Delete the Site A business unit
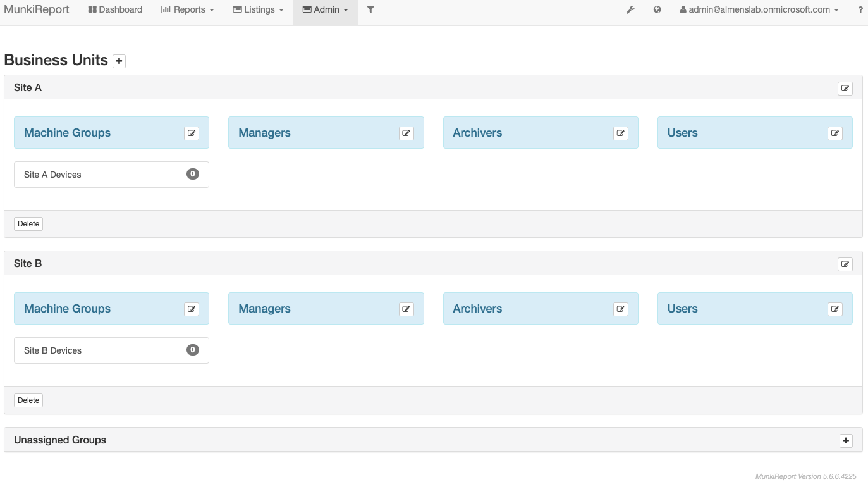 [28, 224]
